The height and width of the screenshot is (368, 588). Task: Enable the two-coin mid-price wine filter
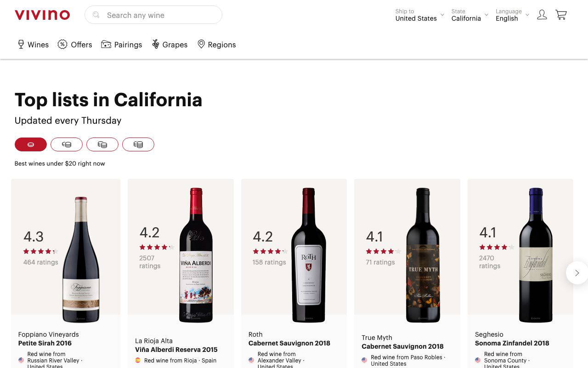pyautogui.click(x=67, y=144)
